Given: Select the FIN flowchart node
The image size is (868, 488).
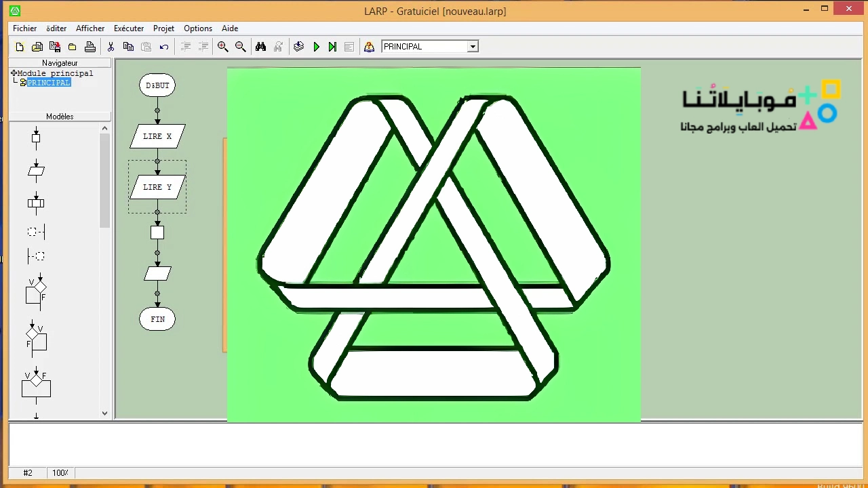Looking at the screenshot, I should point(157,319).
